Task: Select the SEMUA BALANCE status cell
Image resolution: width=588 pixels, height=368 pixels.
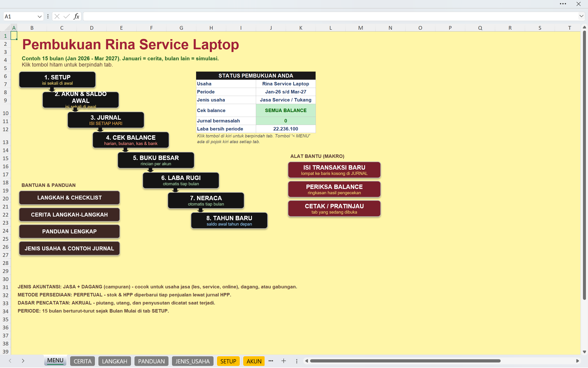Action: pos(286,110)
